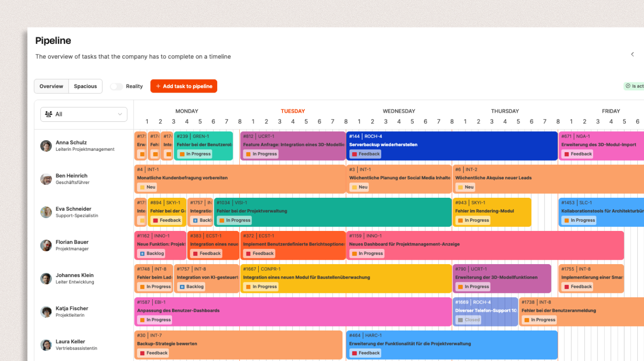Open task #239 GREN-1
The width and height of the screenshot is (644, 361).
[203, 146]
